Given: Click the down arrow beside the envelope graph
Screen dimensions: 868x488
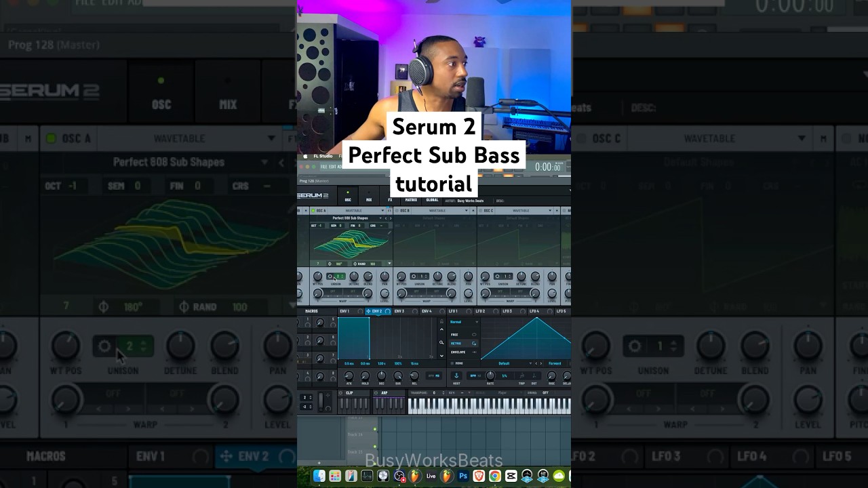Looking at the screenshot, I should point(441,356).
